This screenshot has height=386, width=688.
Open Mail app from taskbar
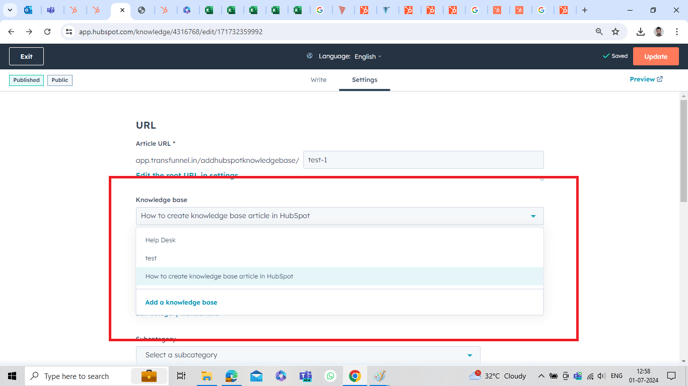(x=256, y=376)
